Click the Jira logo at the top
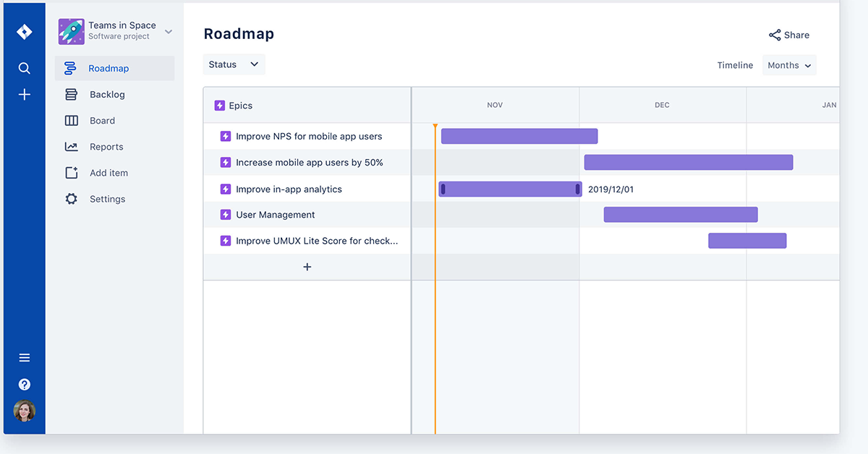Viewport: 868px width, 454px height. tap(24, 31)
